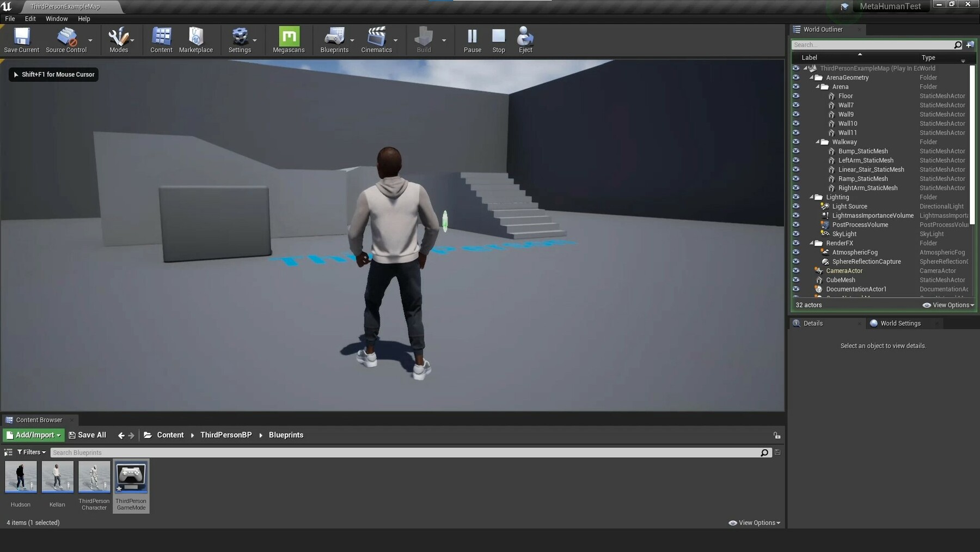Collapse the Lighting folder
This screenshot has width=980, height=552.
point(812,197)
